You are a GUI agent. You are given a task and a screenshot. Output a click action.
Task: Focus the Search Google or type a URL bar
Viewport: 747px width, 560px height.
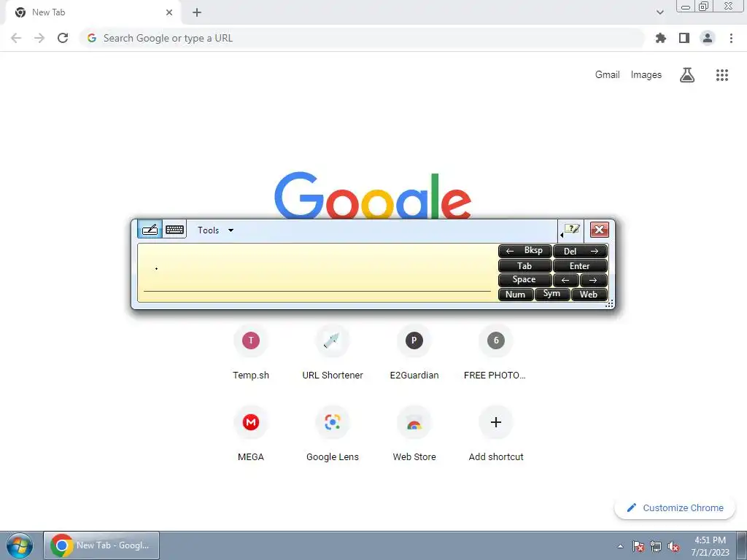click(x=361, y=38)
